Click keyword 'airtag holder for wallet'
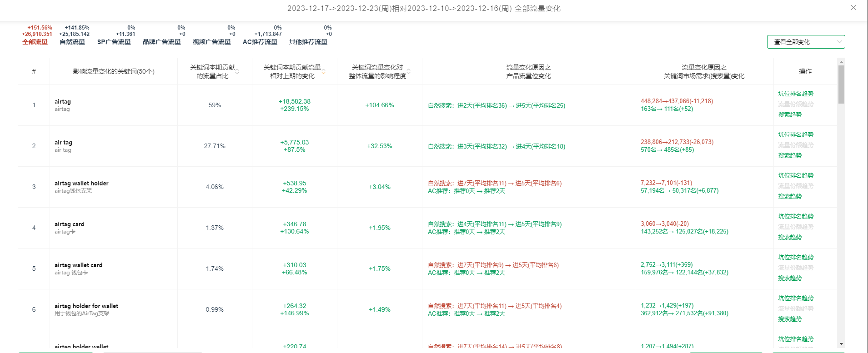 click(x=86, y=306)
